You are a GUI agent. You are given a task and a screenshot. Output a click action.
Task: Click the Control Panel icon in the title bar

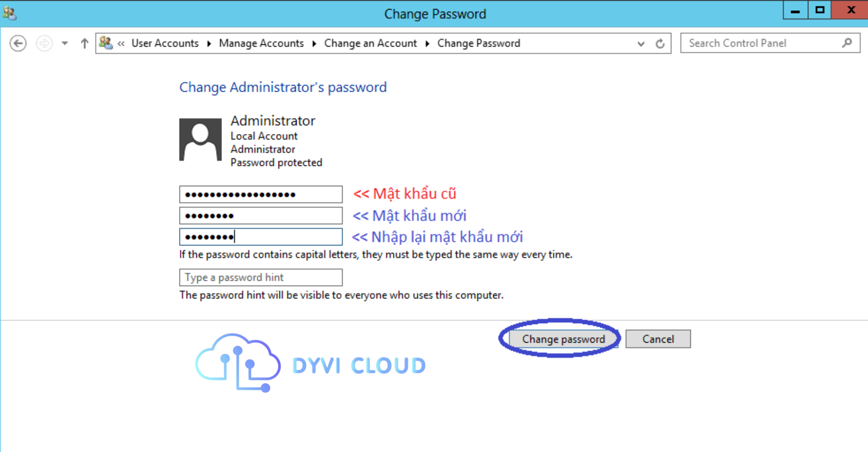click(x=10, y=13)
